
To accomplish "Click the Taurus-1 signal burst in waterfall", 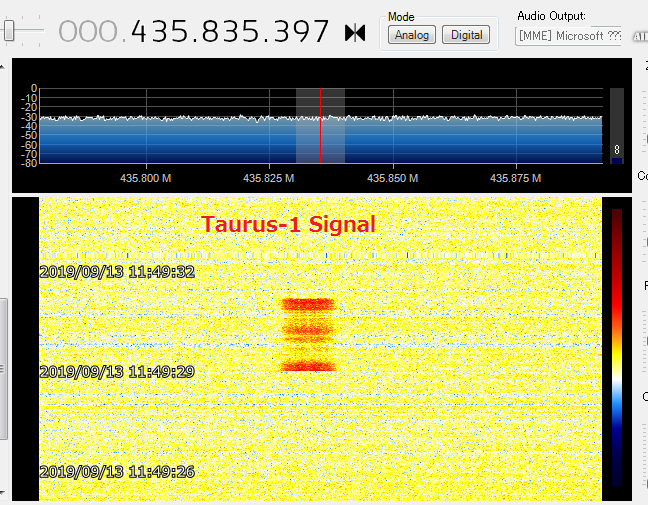I will (308, 335).
